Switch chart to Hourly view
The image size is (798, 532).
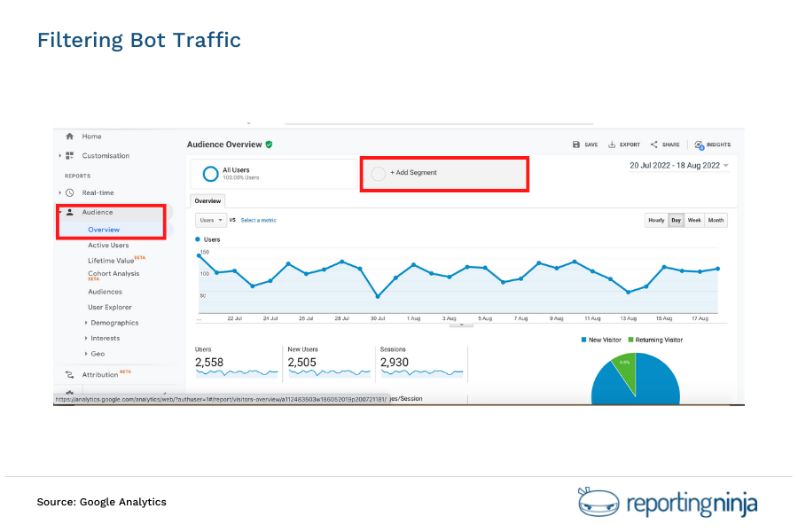click(656, 221)
